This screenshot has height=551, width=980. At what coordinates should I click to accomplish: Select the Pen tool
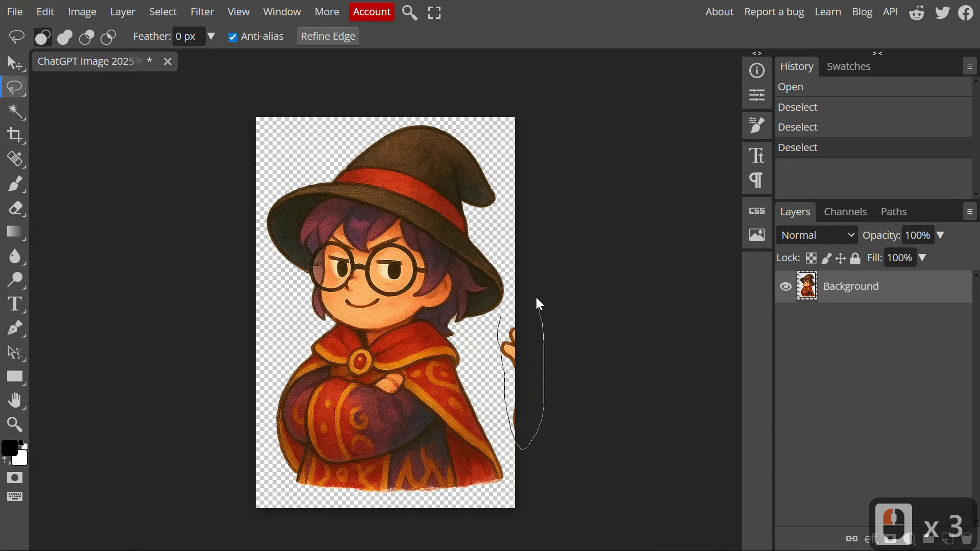pos(14,328)
